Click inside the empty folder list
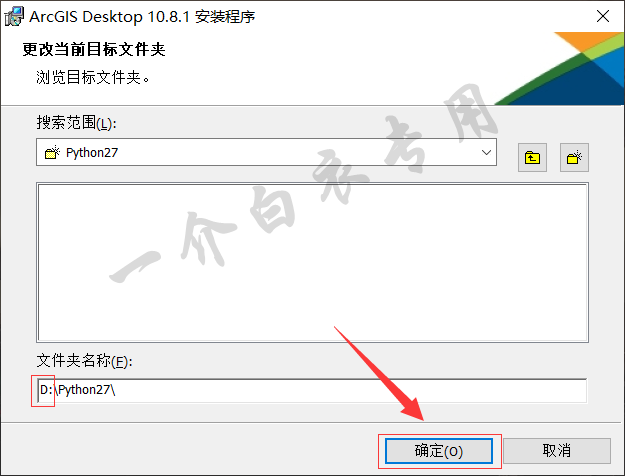This screenshot has width=625, height=476. 312,263
